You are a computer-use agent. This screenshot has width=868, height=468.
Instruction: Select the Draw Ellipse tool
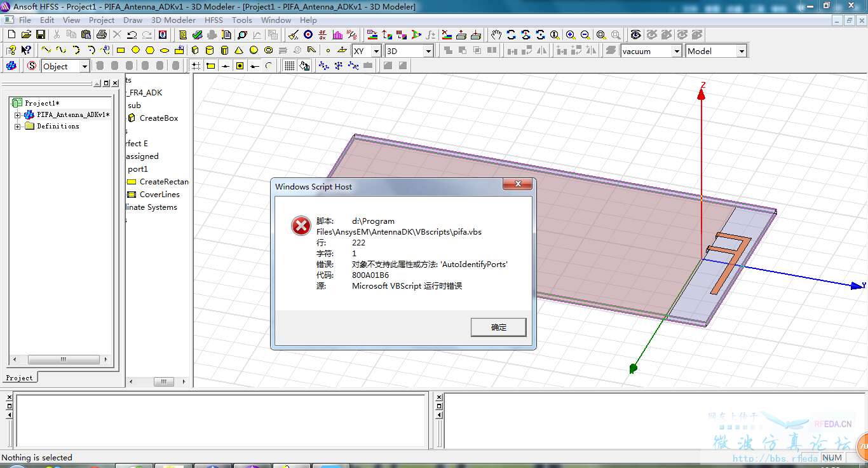click(x=165, y=50)
